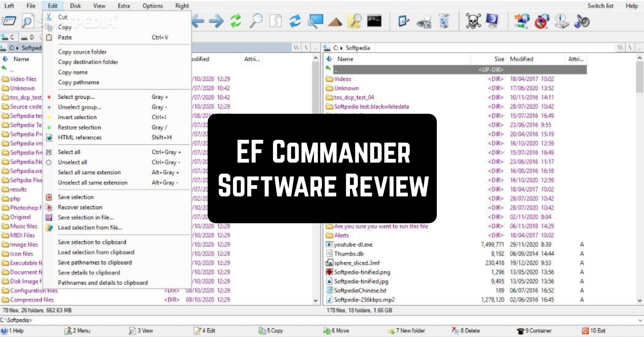Click the checkmark edit pencil icon

(x=403, y=21)
